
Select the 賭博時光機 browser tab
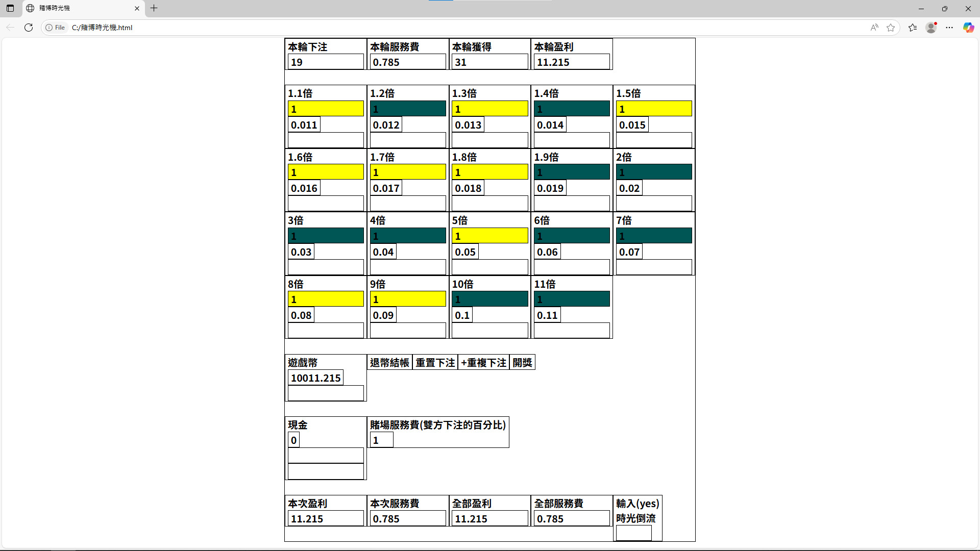tap(77, 8)
